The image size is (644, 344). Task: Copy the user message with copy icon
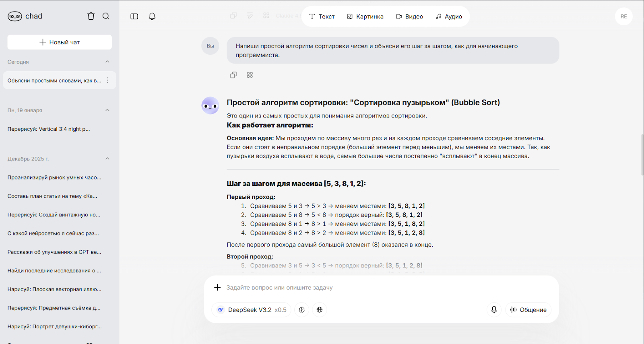coord(233,75)
